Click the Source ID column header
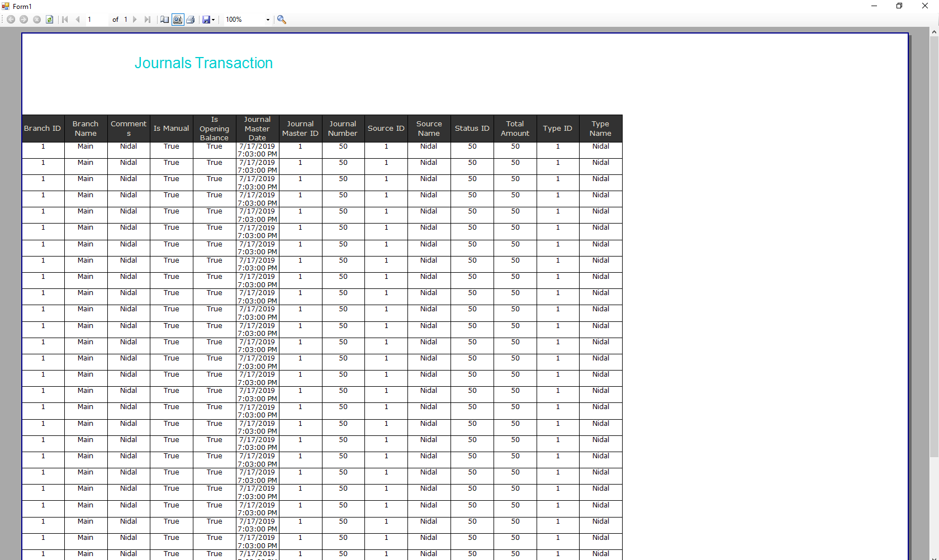Screen dimensions: 939x560 pyautogui.click(x=386, y=129)
